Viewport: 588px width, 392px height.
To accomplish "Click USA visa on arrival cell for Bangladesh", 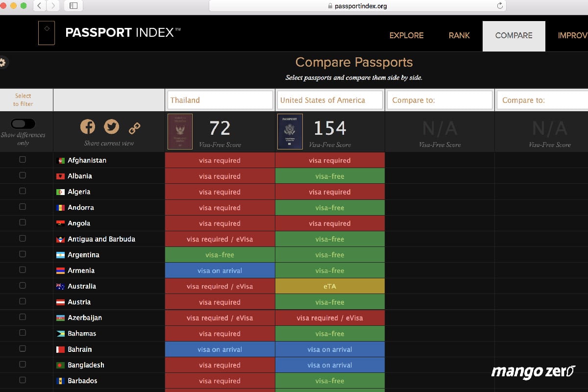I will pos(330,365).
